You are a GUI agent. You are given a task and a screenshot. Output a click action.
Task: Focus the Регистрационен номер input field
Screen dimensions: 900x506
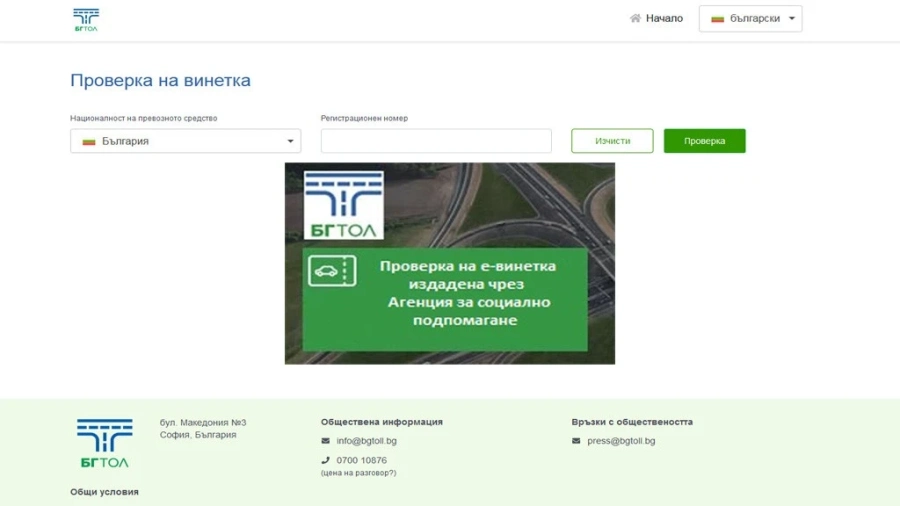click(436, 141)
